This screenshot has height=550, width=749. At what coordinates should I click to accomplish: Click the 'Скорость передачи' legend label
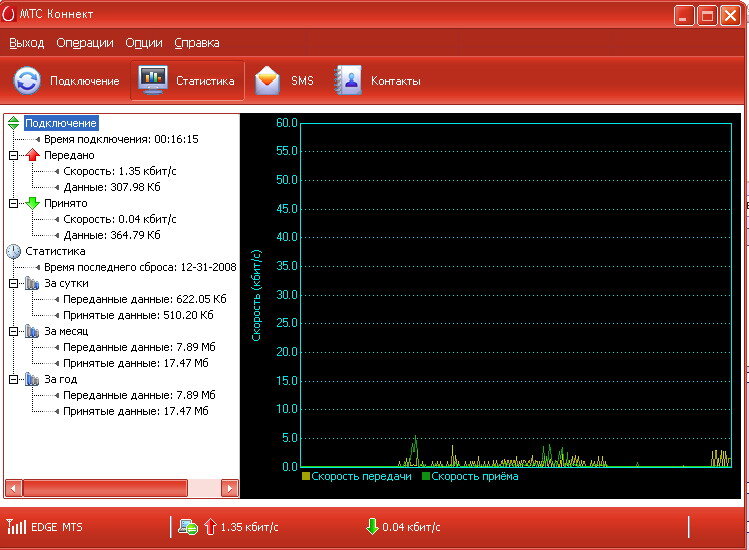point(362,476)
